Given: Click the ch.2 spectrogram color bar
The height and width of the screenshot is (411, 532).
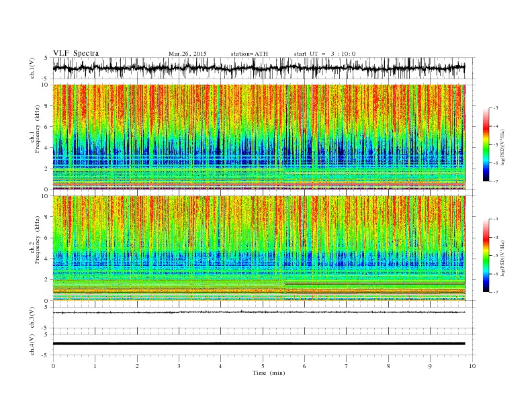Looking at the screenshot, I should pyautogui.click(x=486, y=255).
